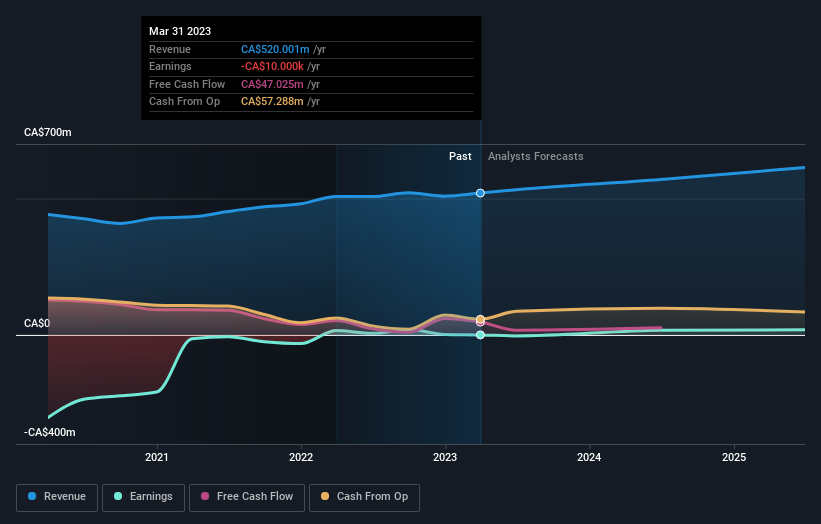Click the orange Cash From Op data point
Viewport: 821px width, 524px height.
coord(480,319)
